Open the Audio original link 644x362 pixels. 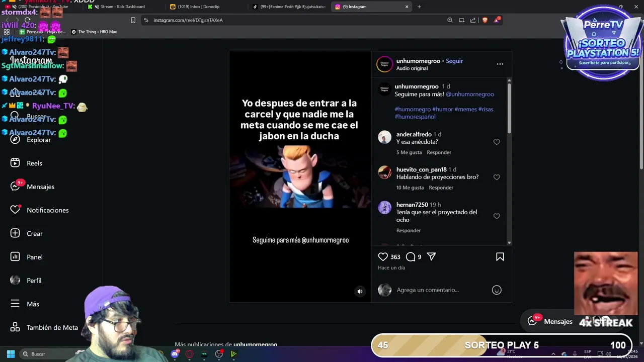tap(412, 68)
